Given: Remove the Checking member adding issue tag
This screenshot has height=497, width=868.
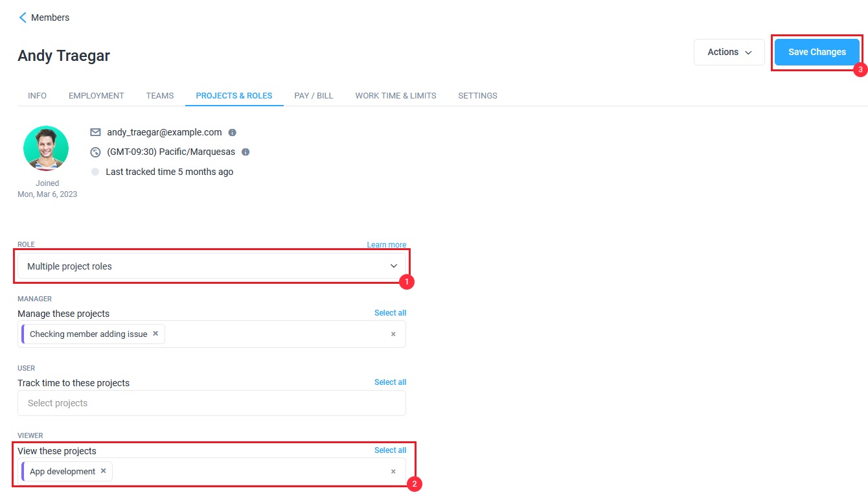Looking at the screenshot, I should pos(155,334).
